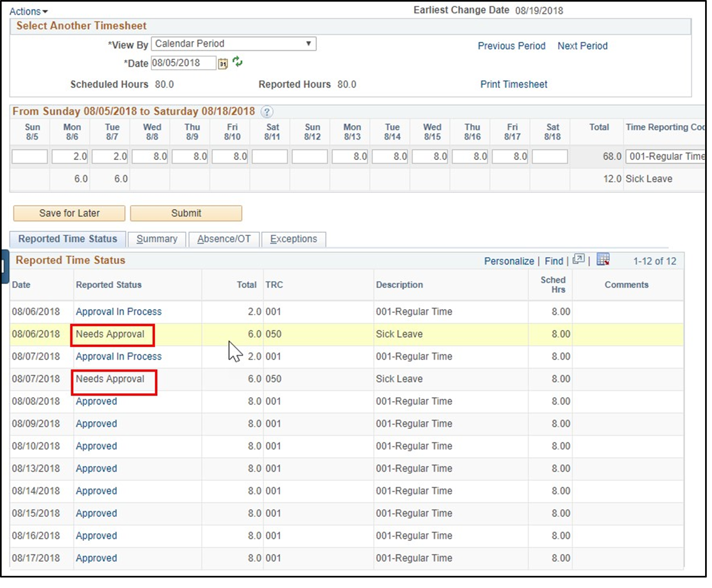Click the green refresh icon beside the calendar
712x588 pixels.
(238, 62)
